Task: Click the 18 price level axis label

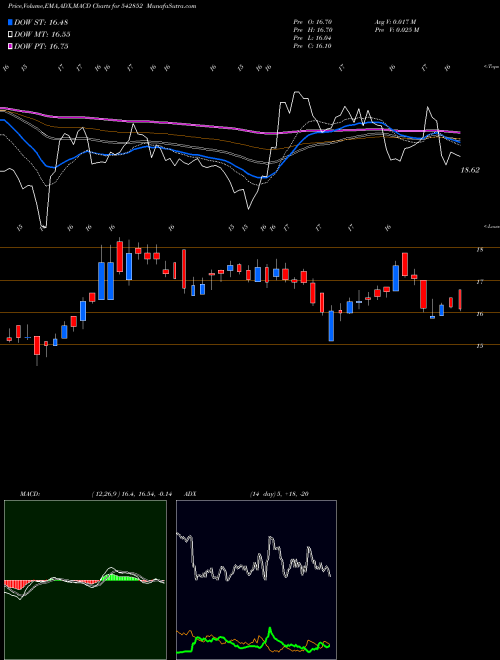Action: (x=479, y=250)
